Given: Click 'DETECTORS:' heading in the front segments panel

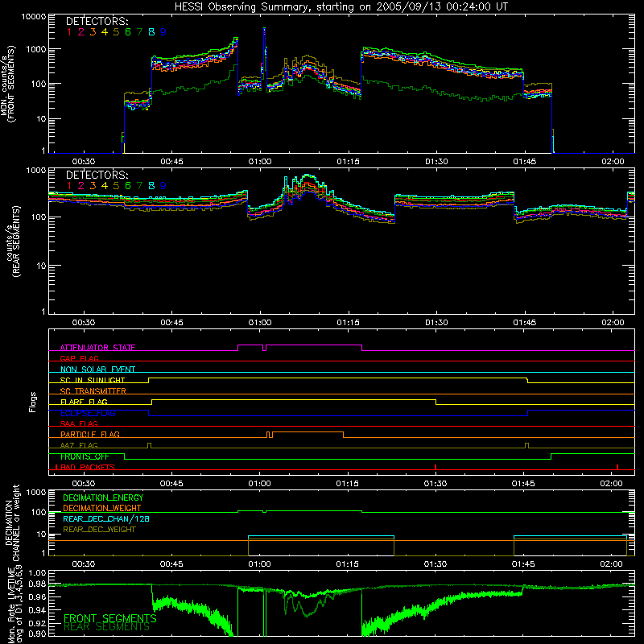Looking at the screenshot, I should tap(97, 22).
